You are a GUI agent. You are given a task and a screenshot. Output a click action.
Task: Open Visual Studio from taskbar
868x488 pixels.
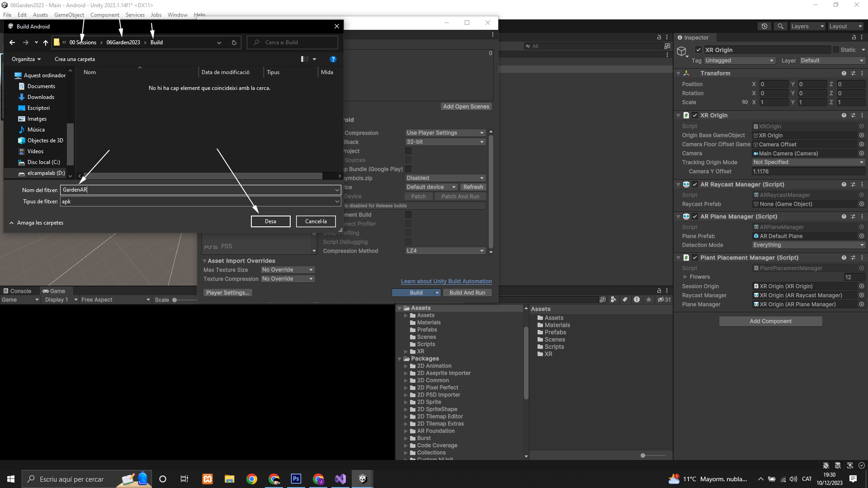[x=340, y=479]
